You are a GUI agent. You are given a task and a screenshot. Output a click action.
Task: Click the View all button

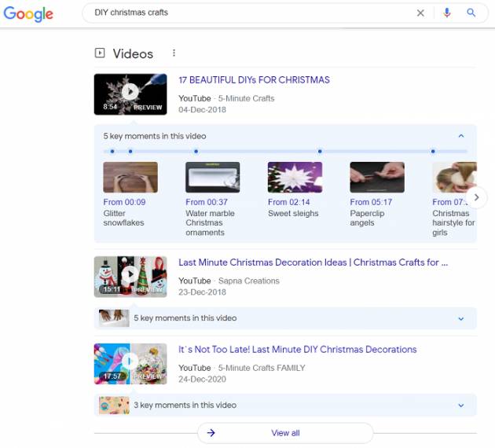285,433
